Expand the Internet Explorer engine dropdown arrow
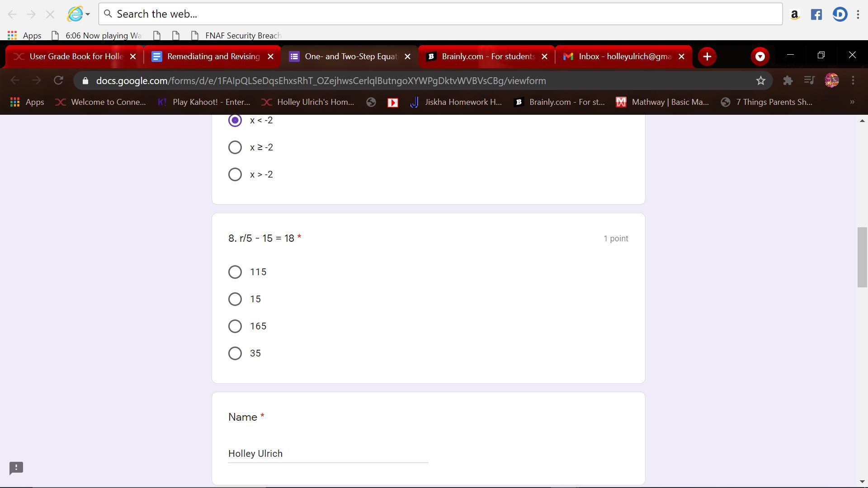 pyautogui.click(x=88, y=14)
